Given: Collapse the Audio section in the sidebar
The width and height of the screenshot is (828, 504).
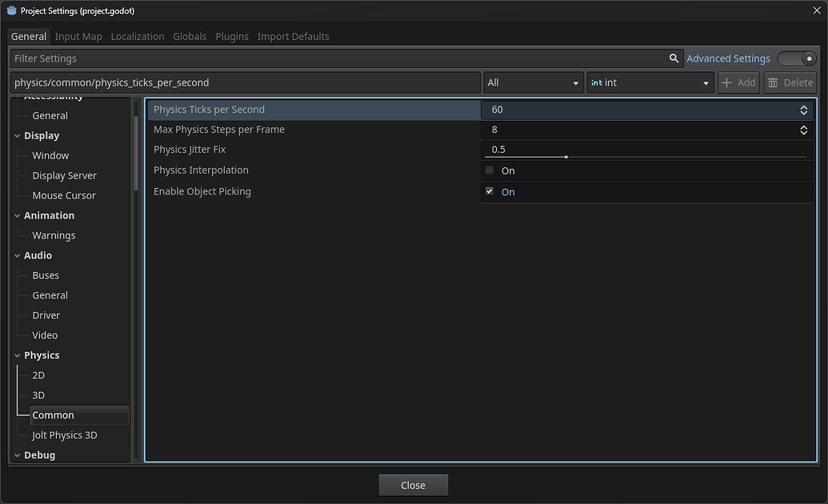Looking at the screenshot, I should (17, 254).
